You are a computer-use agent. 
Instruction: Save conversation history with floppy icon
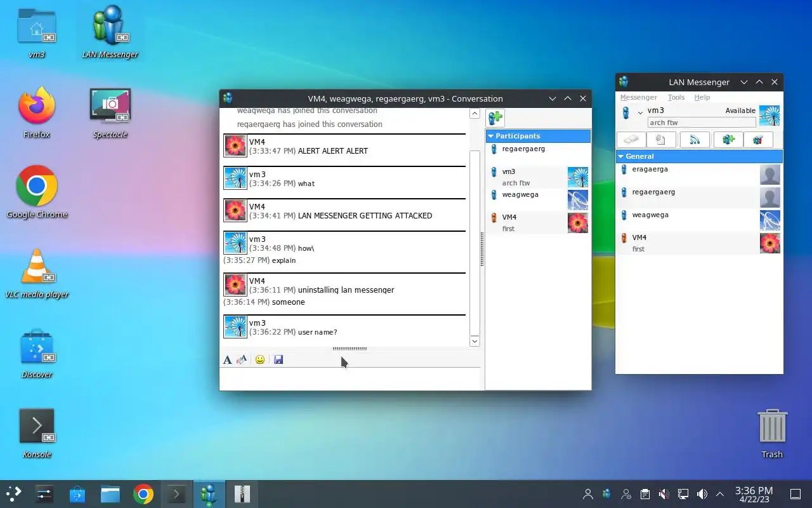(278, 360)
